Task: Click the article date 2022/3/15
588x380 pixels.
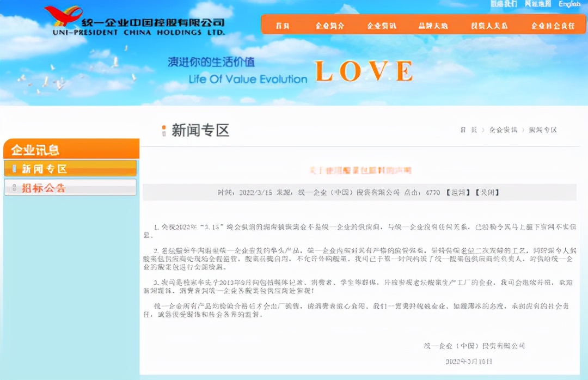Action: 256,193
